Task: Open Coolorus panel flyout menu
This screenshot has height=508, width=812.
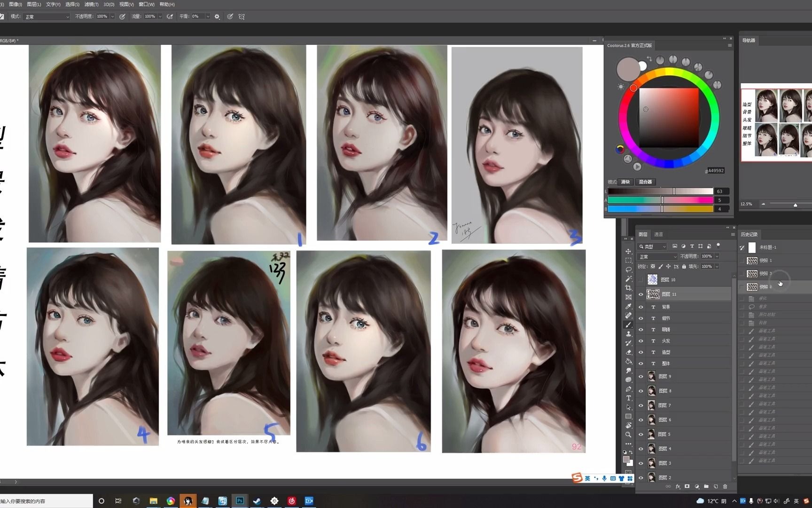Action: pos(730,46)
